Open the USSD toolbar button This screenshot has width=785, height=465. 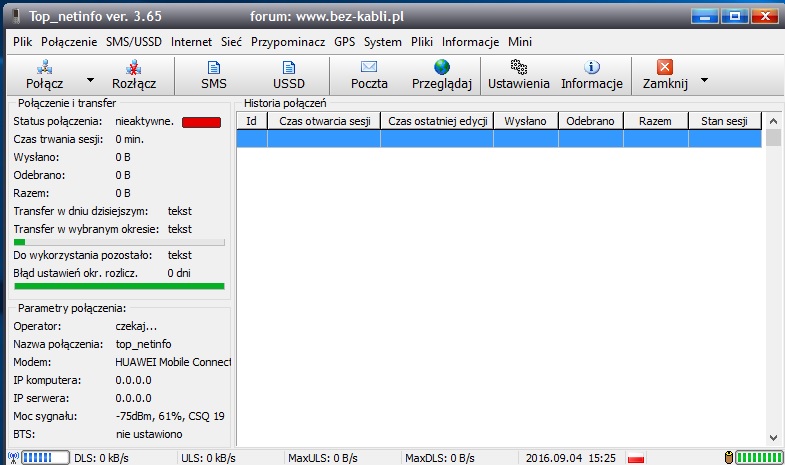[289, 67]
